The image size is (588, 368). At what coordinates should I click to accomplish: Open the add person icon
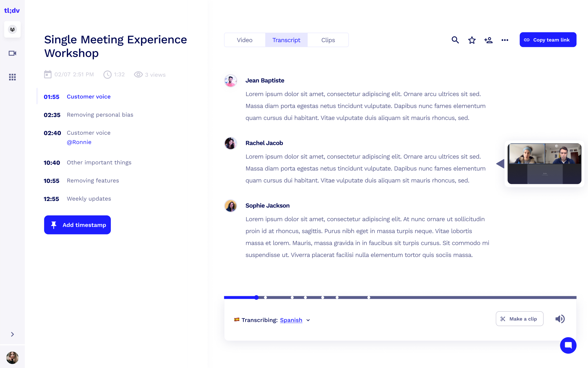pyautogui.click(x=488, y=40)
